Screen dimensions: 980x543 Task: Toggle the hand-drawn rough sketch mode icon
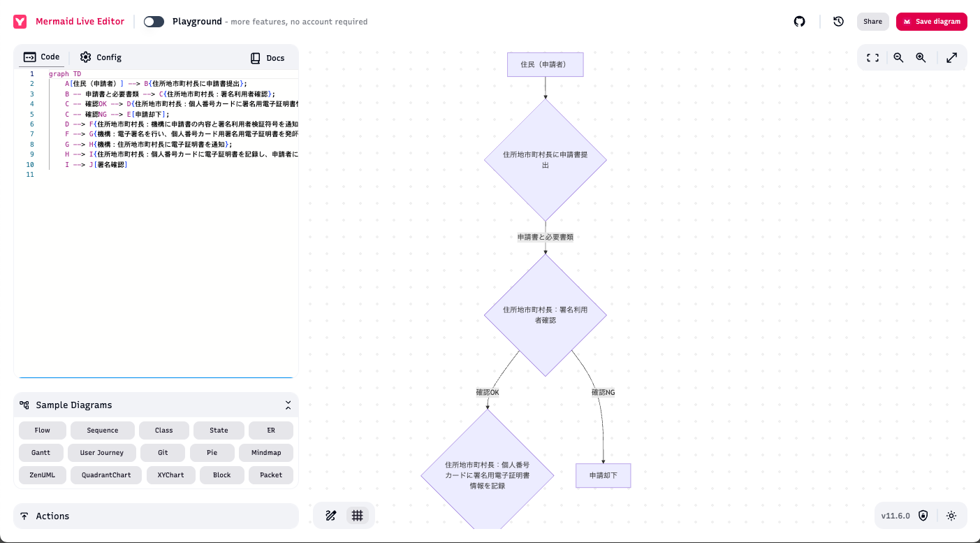tap(331, 516)
